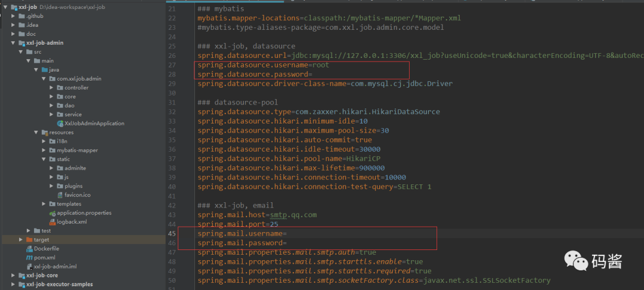This screenshot has height=290, width=644.
Task: Click the blue java source folder icon
Action: click(45, 70)
